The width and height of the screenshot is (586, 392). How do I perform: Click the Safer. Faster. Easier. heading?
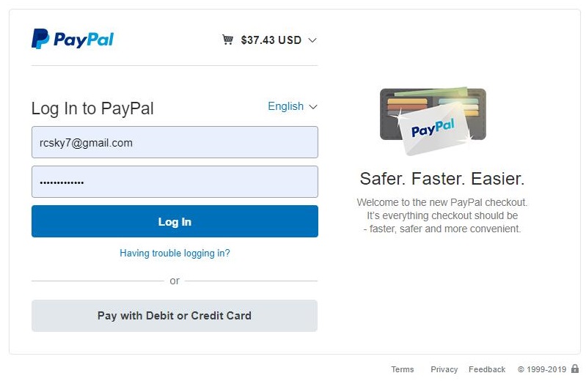[x=442, y=179]
